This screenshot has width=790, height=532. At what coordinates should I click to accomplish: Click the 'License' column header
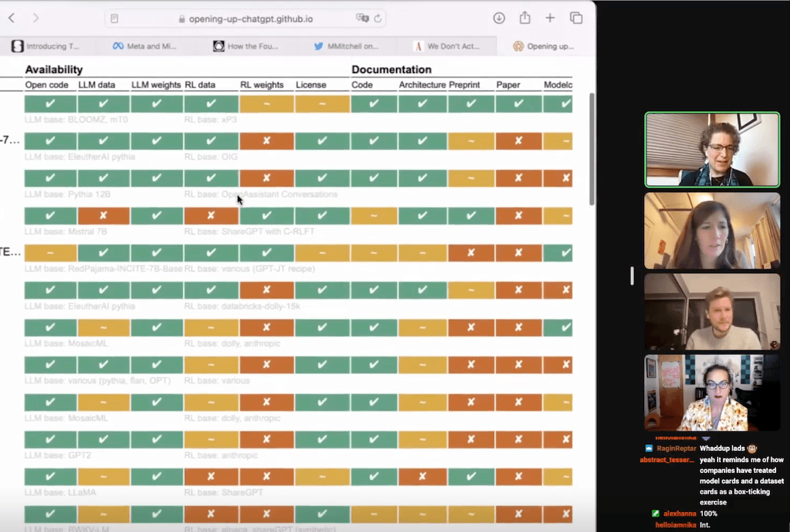tap(311, 84)
